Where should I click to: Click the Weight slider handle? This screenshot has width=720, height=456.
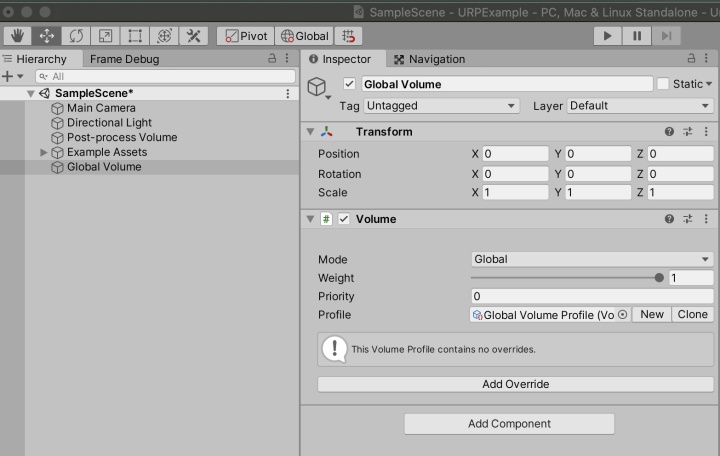pos(659,278)
